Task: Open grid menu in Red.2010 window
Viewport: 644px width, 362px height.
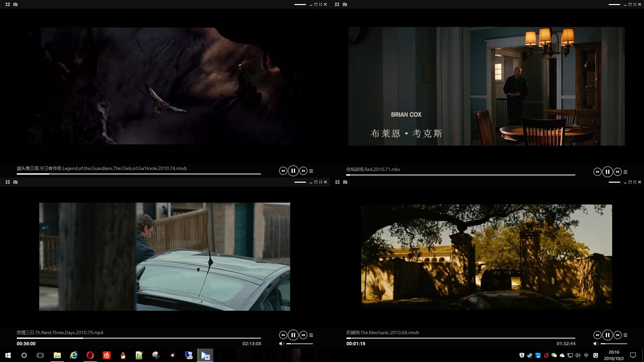Action: [x=337, y=4]
